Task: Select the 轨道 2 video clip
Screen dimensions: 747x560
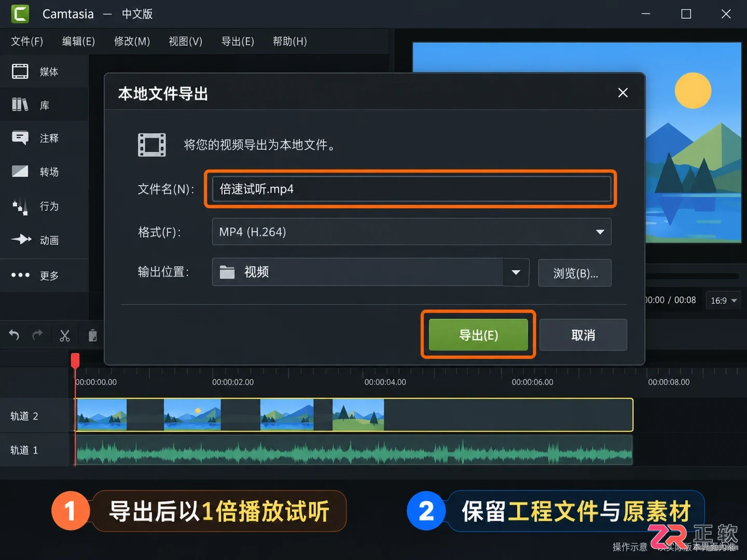Action: tap(354, 415)
